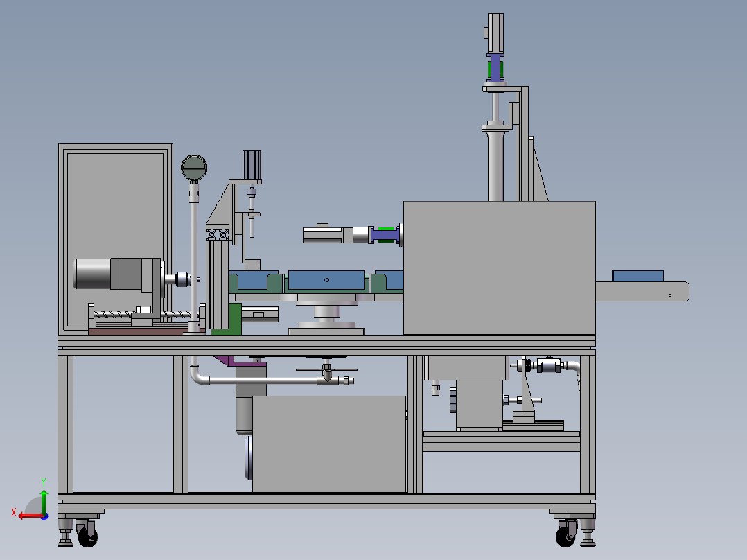747x560 pixels.
Task: Select the far-left vertical frame leg
Action: pos(66,424)
